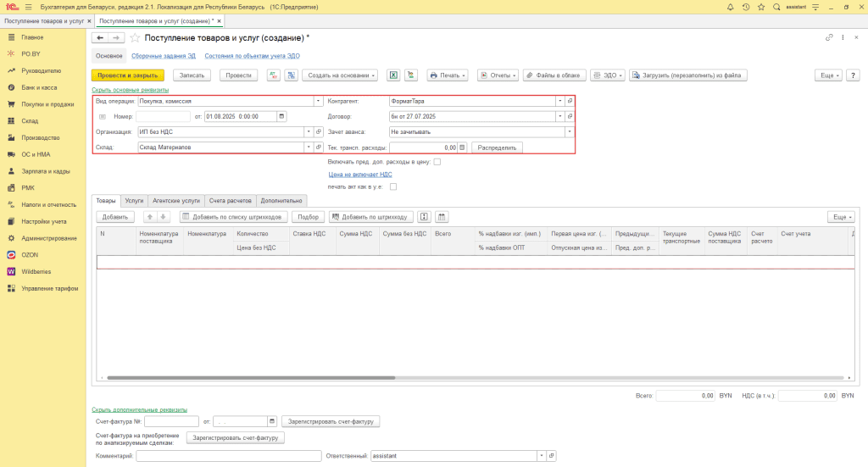Click into the Номер input field
This screenshot has width=868, height=467.
(x=163, y=116)
